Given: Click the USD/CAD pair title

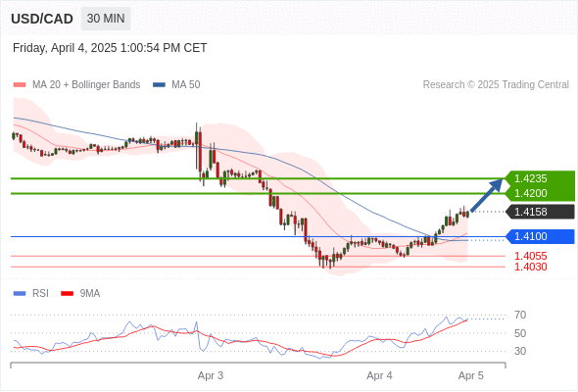Looking at the screenshot, I should click(x=42, y=19).
